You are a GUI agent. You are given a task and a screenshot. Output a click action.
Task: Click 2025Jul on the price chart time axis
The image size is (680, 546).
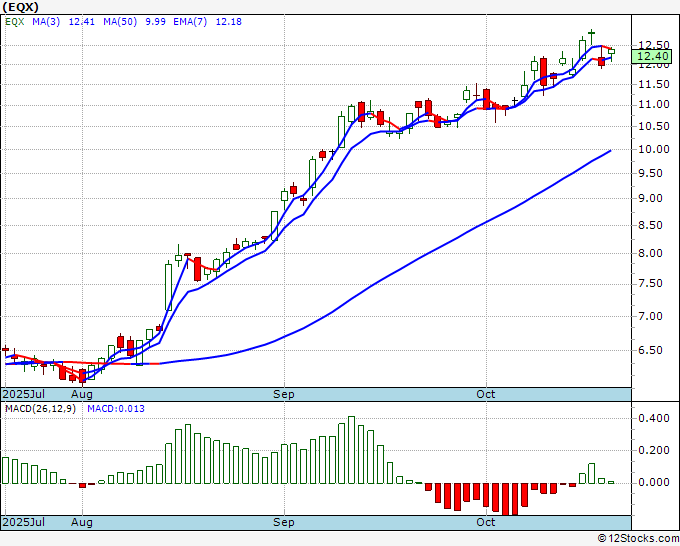pyautogui.click(x=24, y=394)
